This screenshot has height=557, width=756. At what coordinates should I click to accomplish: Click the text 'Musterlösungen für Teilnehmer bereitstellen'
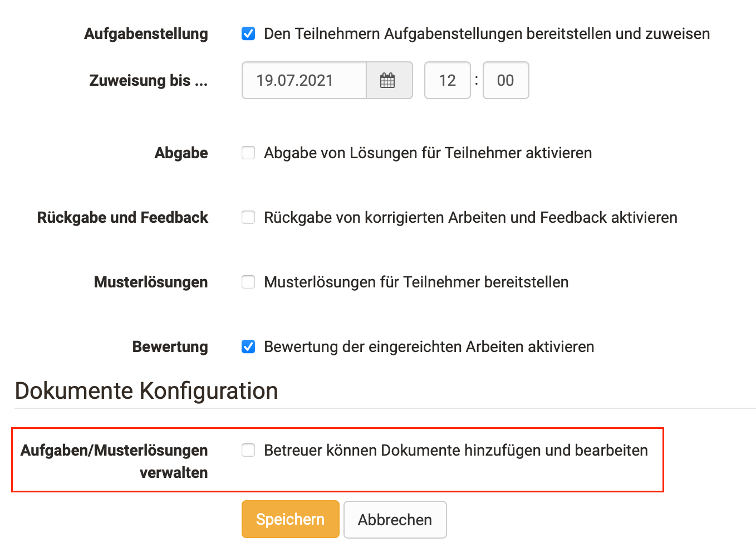point(416,282)
